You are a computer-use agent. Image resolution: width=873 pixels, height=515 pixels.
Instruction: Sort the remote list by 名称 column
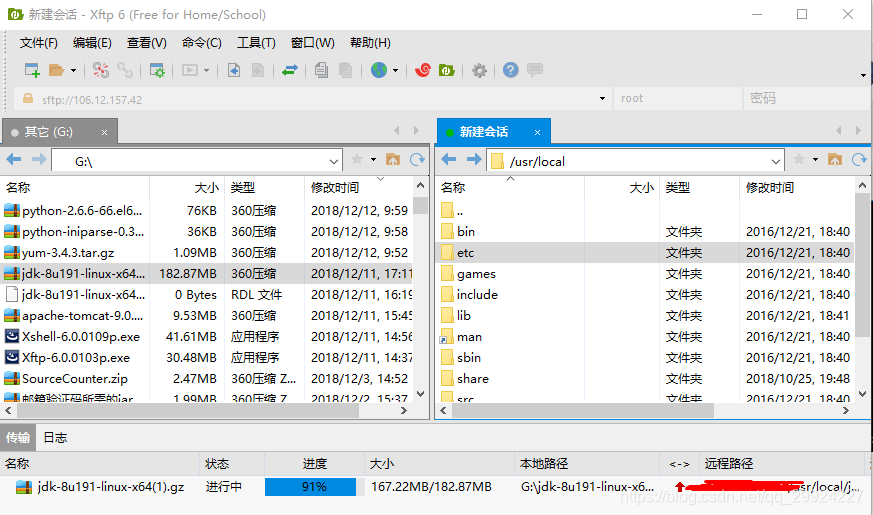point(510,188)
